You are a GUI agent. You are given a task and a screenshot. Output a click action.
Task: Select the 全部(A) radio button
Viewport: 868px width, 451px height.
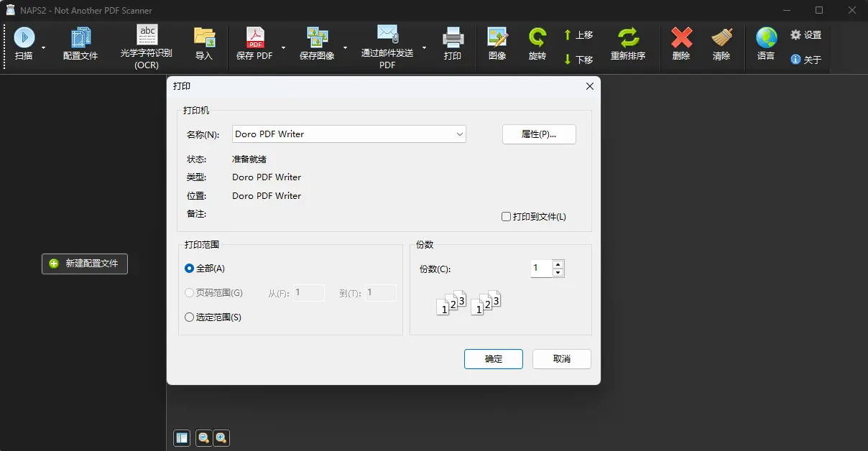190,269
